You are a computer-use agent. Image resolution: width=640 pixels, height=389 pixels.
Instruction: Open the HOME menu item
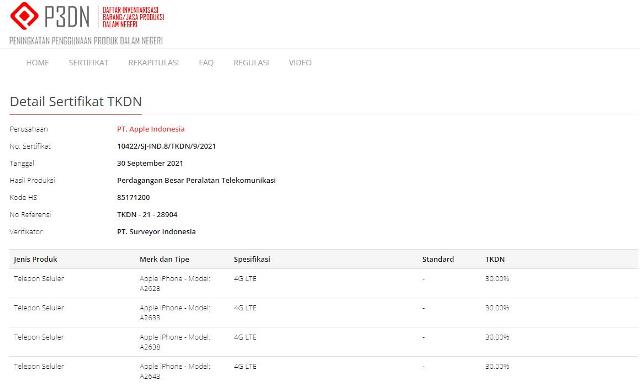pos(38,62)
